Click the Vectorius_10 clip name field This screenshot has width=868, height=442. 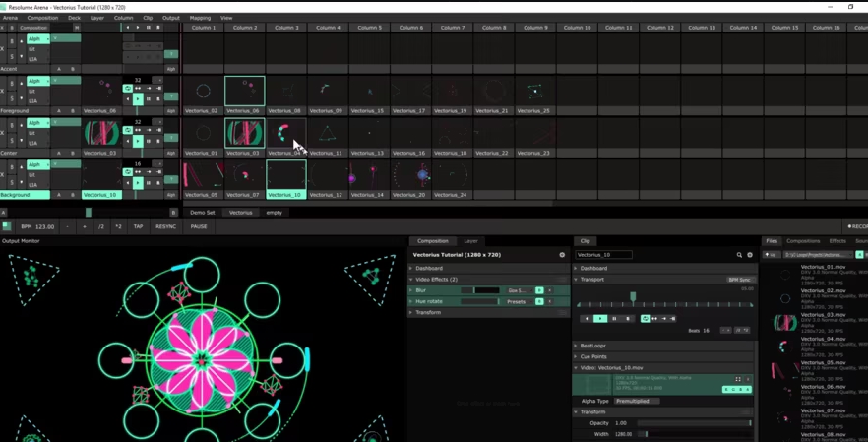coord(603,255)
